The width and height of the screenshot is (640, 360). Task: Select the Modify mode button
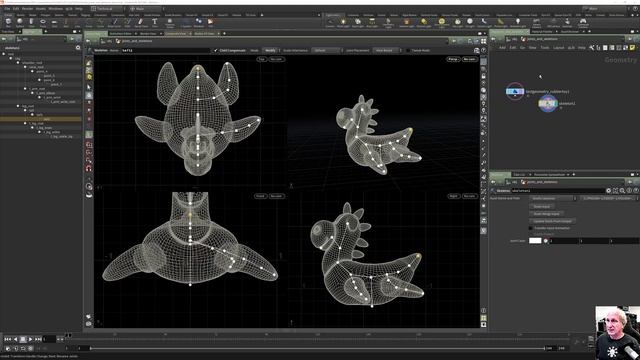270,50
